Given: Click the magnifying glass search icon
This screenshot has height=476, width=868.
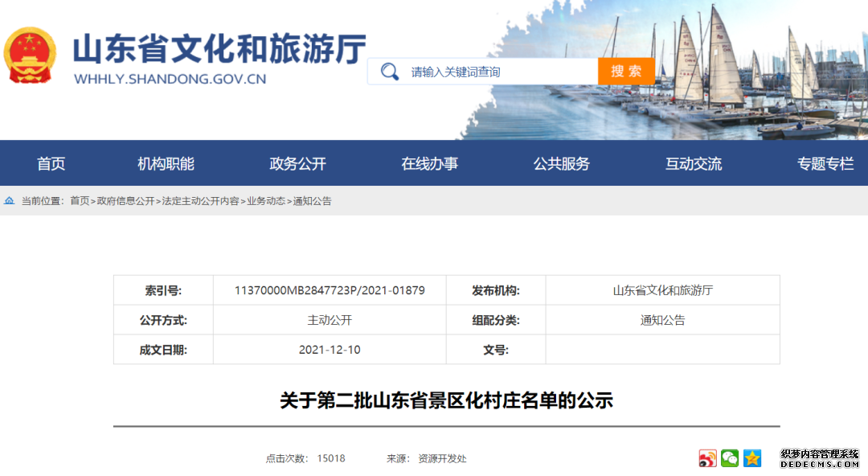Looking at the screenshot, I should [390, 72].
